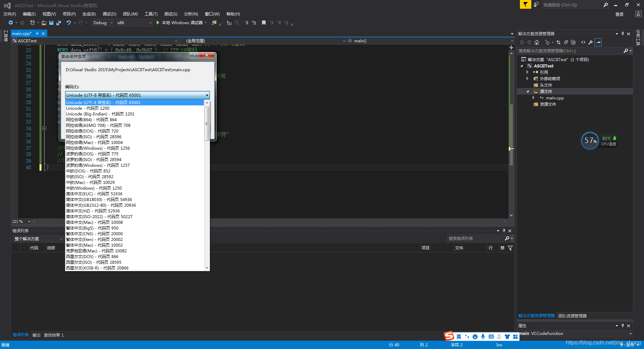Open the x86 platform dropdown

coord(134,23)
